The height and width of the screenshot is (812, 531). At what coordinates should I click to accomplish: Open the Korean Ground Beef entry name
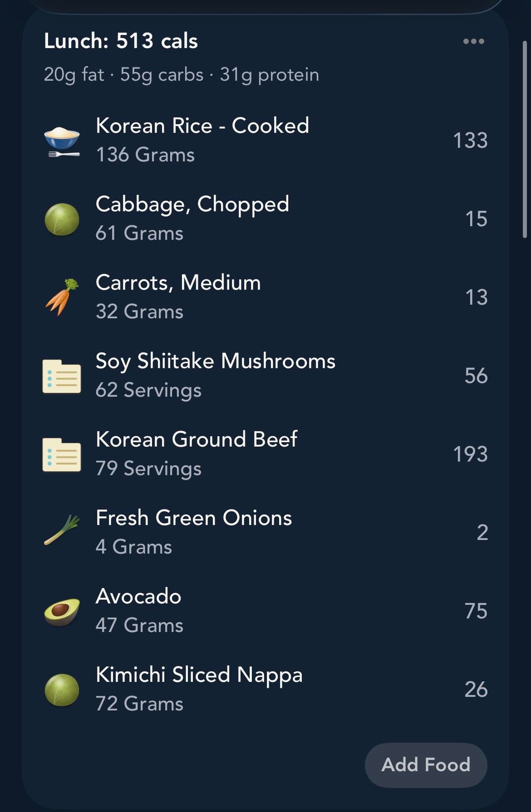[x=196, y=439]
